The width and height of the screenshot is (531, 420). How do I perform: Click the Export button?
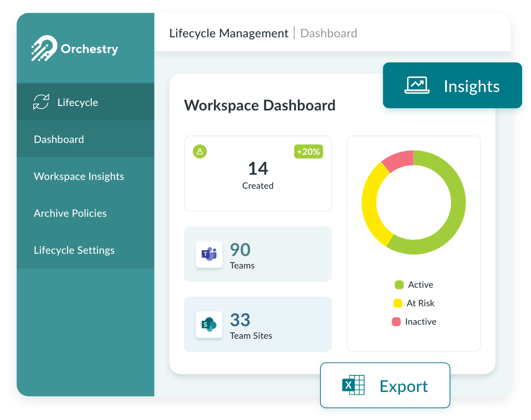(x=385, y=385)
